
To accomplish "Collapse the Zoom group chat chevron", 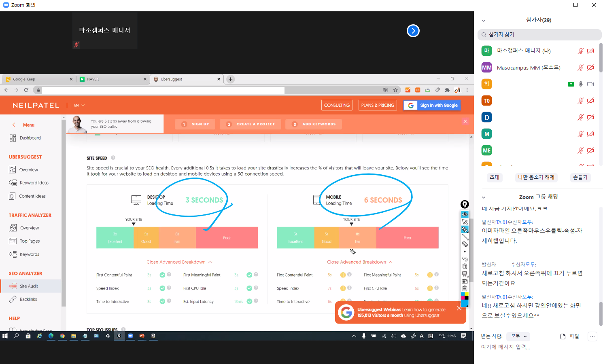I will pos(483,197).
